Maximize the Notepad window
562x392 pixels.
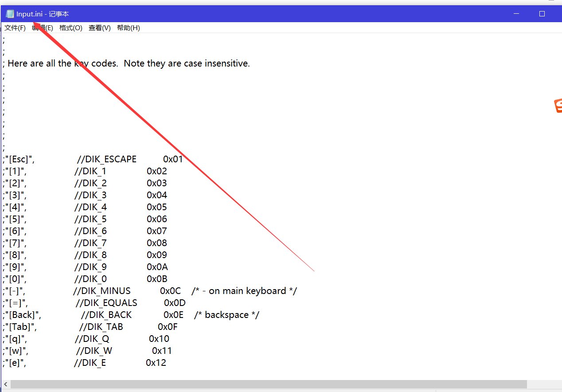tap(542, 14)
